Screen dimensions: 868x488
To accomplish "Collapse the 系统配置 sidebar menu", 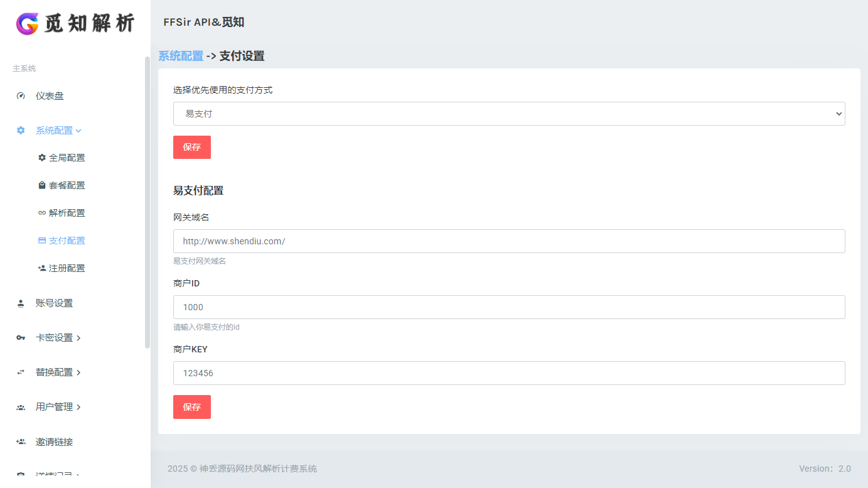I will tap(58, 131).
